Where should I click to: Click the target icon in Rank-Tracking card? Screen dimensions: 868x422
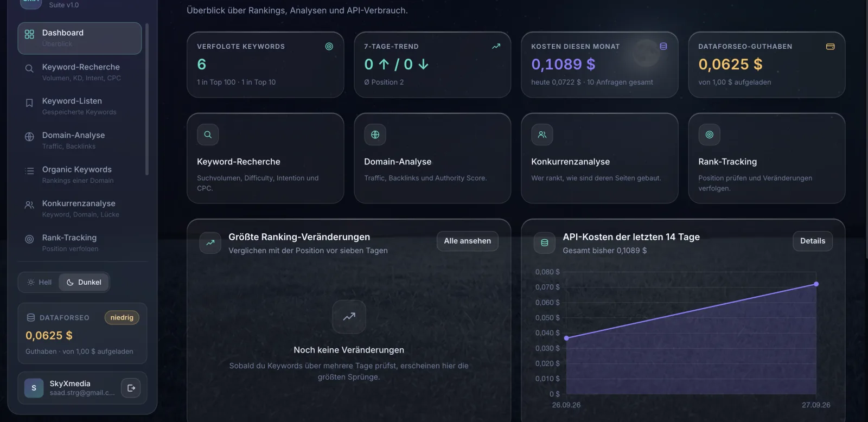[709, 135]
